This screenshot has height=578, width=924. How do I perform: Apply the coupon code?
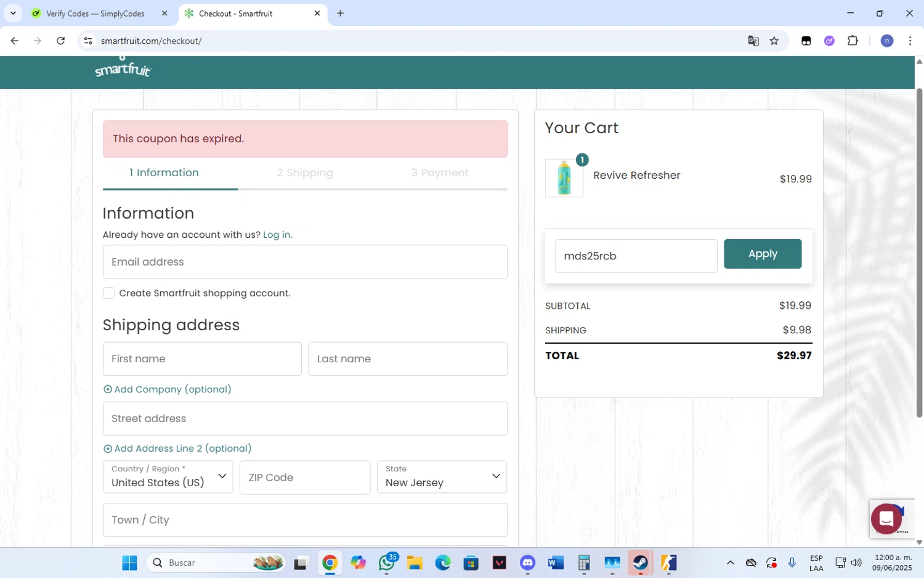click(x=763, y=254)
